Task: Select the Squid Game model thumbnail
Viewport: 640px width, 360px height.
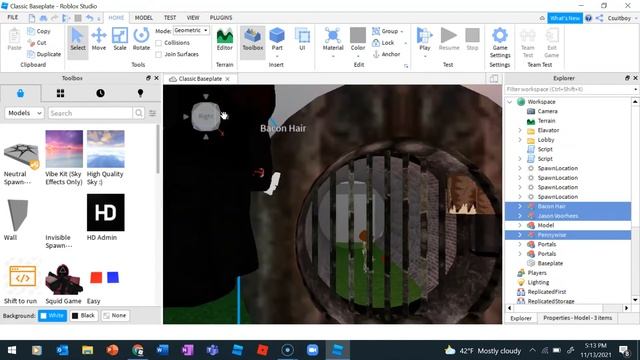Action: point(64,279)
